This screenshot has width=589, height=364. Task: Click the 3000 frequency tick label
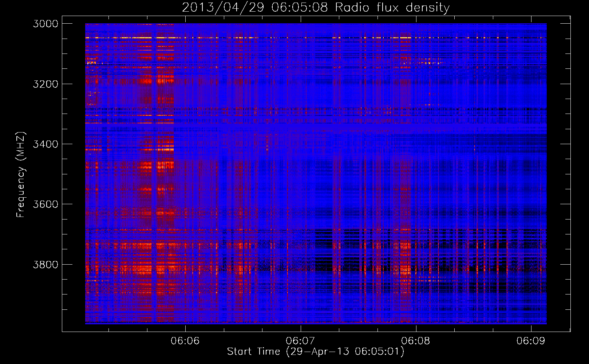tap(46, 24)
